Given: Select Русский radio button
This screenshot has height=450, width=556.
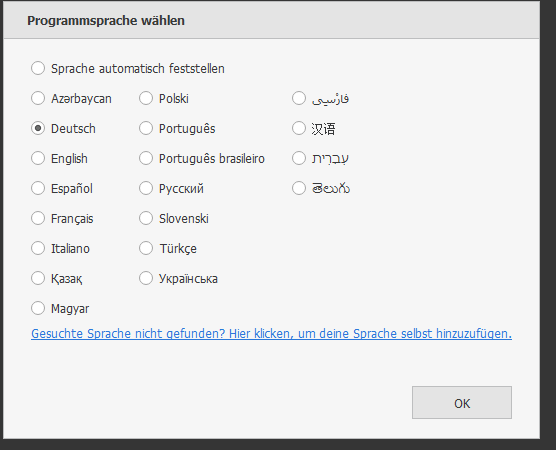Looking at the screenshot, I should (146, 188).
